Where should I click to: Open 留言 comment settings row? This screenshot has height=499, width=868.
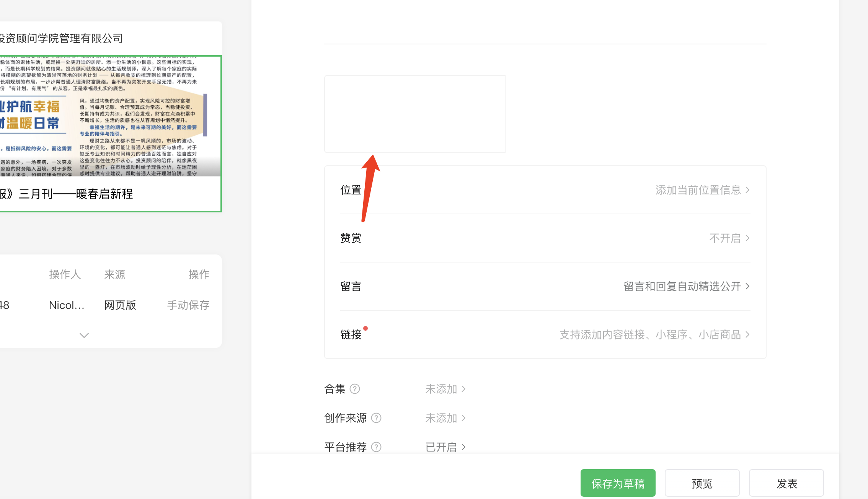(x=686, y=286)
